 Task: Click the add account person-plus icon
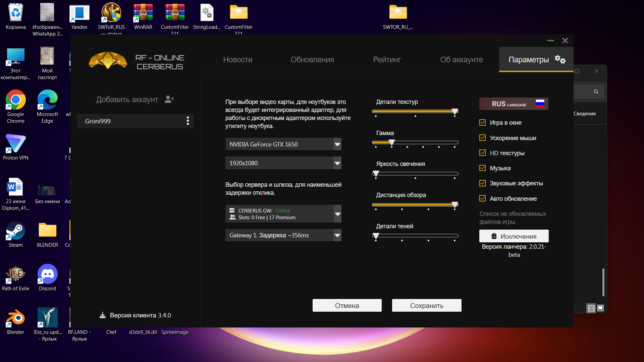click(169, 99)
